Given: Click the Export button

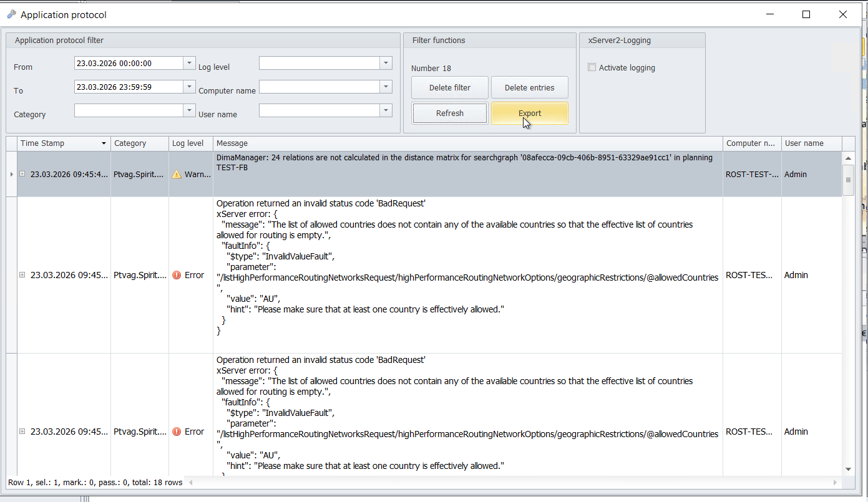Looking at the screenshot, I should tap(530, 113).
